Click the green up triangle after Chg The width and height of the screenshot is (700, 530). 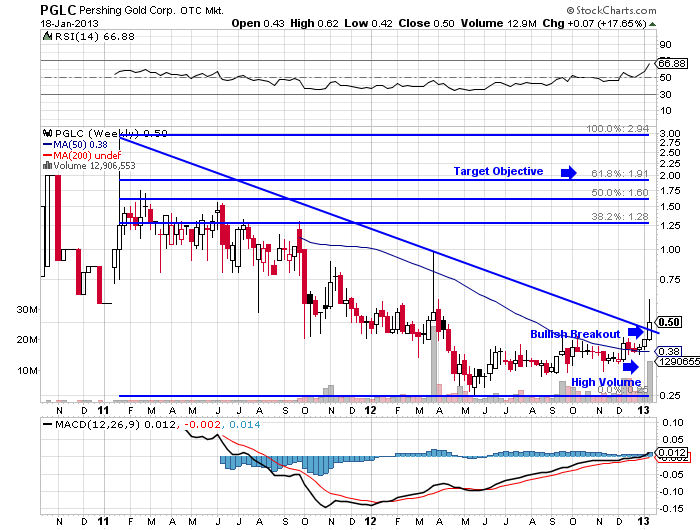pos(652,24)
